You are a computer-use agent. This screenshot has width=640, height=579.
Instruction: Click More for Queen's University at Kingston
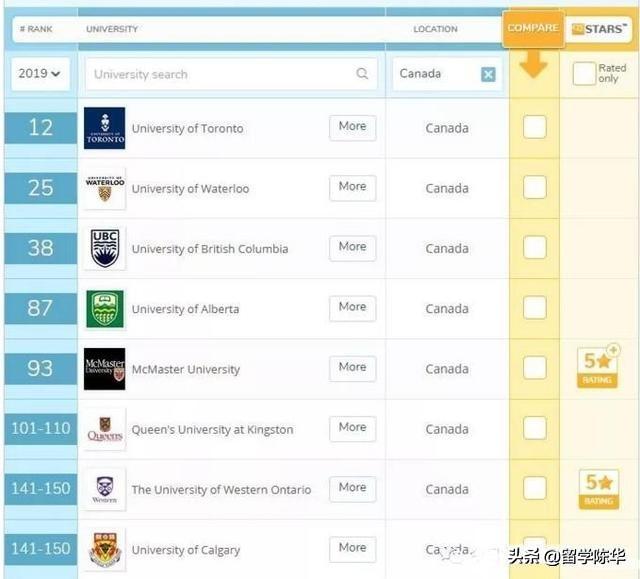[x=353, y=429]
